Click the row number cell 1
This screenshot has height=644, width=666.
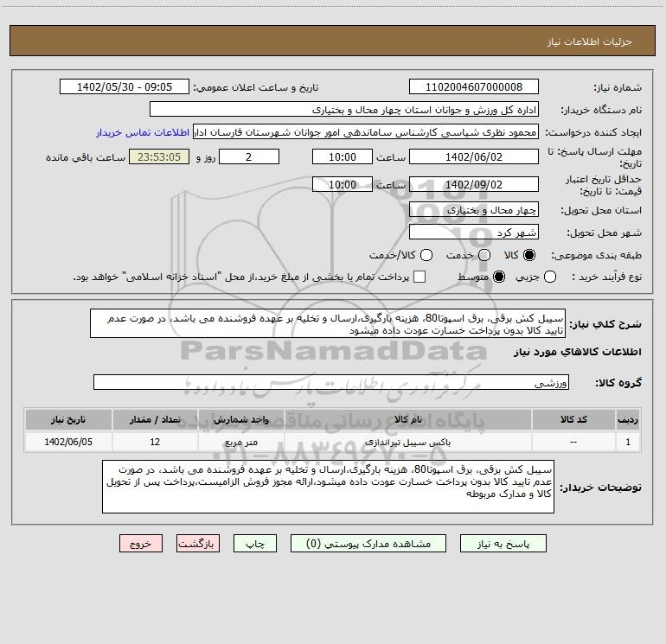628,442
